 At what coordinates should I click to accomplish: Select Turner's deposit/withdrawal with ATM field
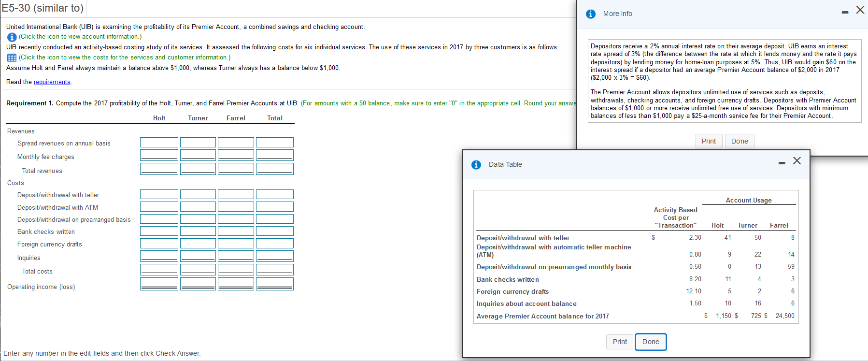pos(198,207)
